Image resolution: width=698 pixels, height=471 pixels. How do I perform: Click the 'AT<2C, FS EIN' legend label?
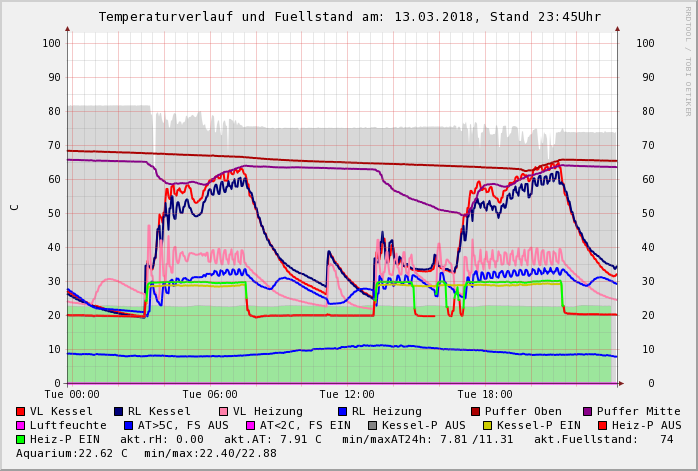(x=308, y=426)
